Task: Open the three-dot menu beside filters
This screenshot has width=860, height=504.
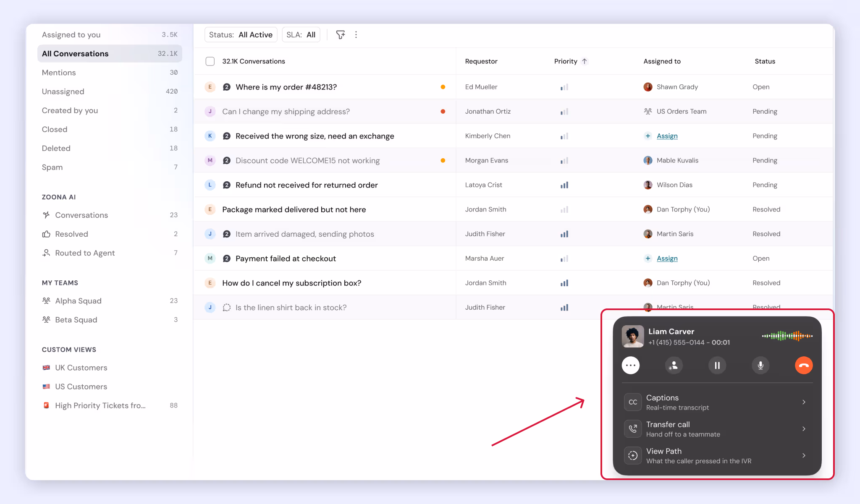Action: tap(356, 35)
